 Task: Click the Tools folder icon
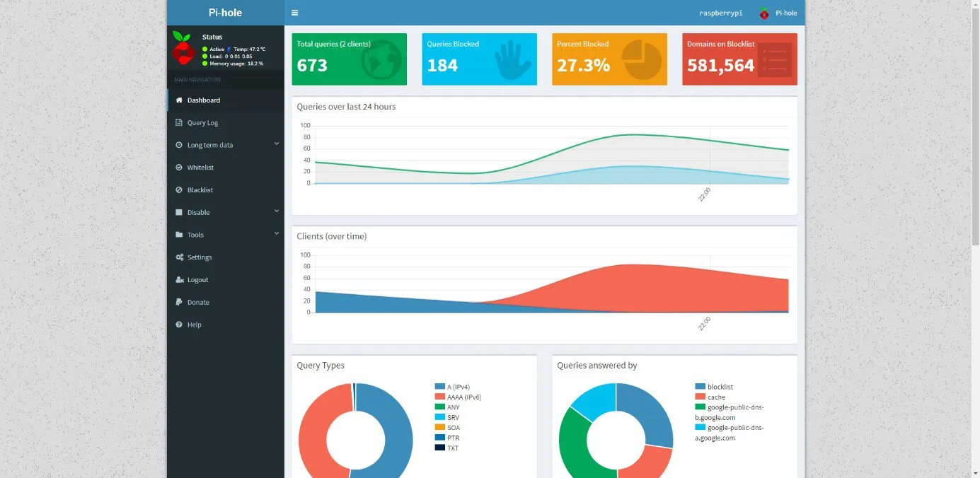(x=179, y=235)
